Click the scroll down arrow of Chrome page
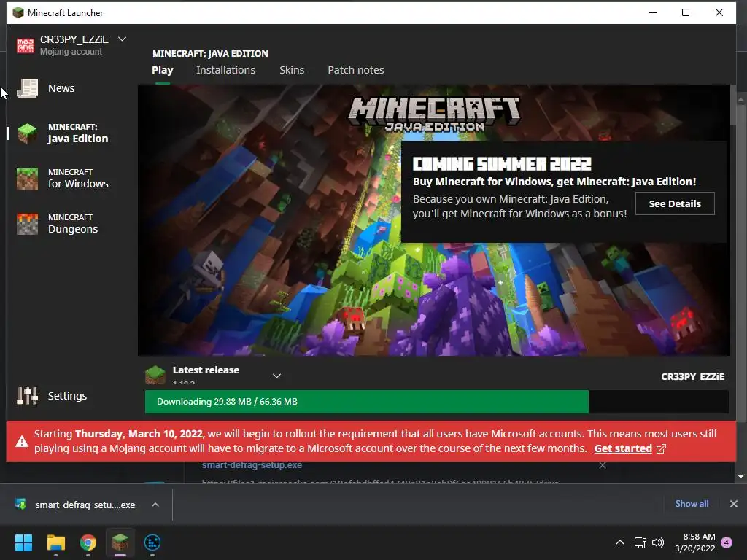Screen dimensions: 747x560 click(x=740, y=477)
